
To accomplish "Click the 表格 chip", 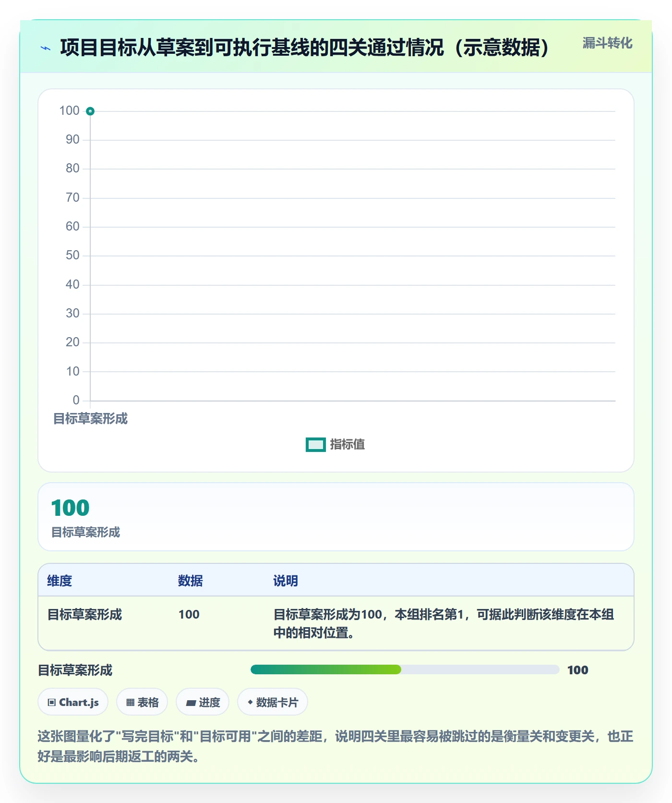I will tap(142, 702).
